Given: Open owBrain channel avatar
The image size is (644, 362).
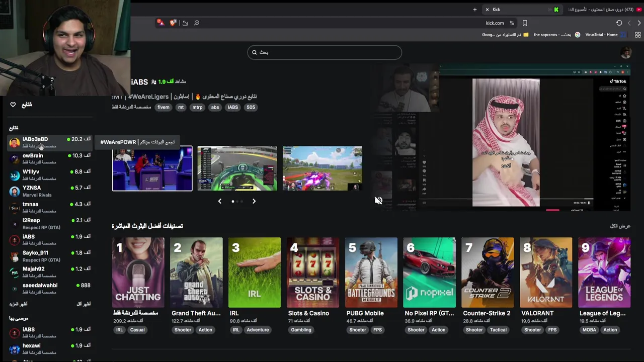Looking at the screenshot, I should 14,159.
